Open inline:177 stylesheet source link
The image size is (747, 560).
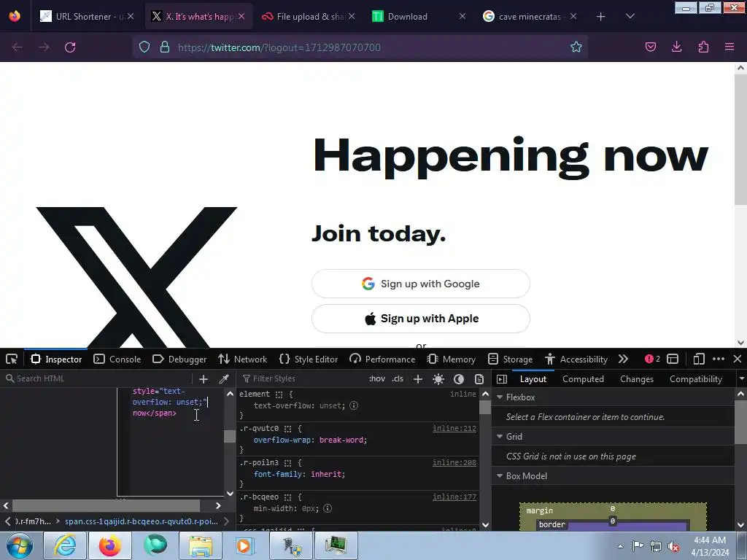(x=454, y=497)
